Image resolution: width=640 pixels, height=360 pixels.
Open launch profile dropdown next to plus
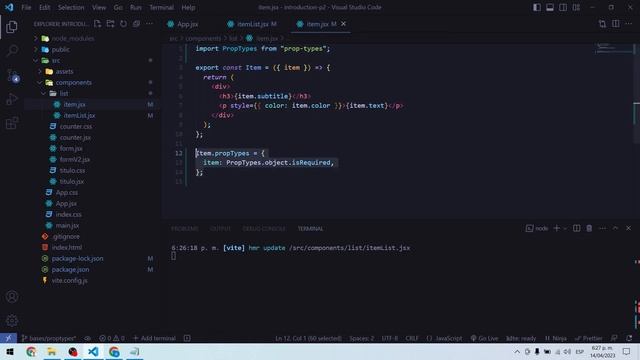point(565,229)
